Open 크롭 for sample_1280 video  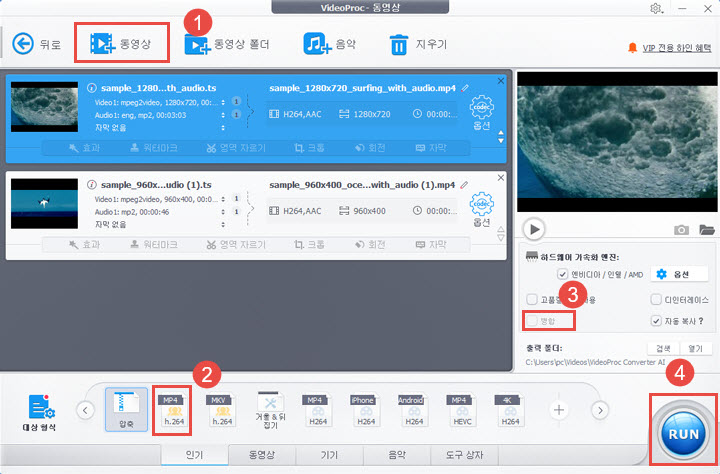pyautogui.click(x=309, y=148)
